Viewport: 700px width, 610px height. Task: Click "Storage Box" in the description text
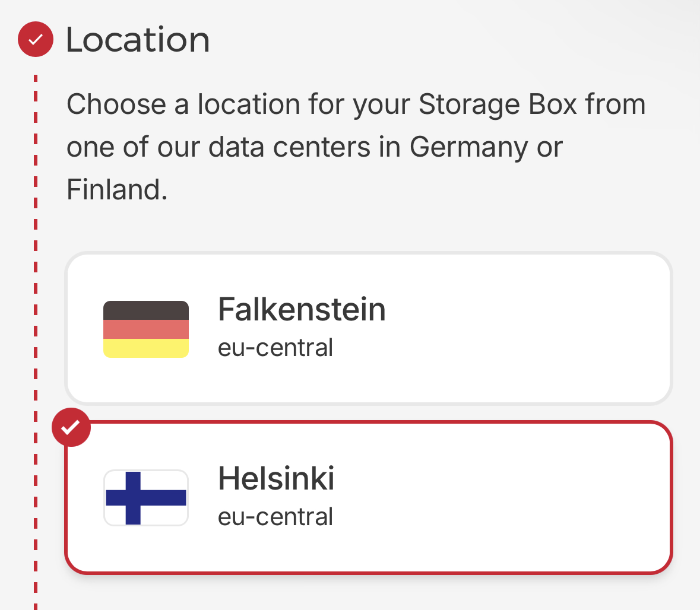498,104
